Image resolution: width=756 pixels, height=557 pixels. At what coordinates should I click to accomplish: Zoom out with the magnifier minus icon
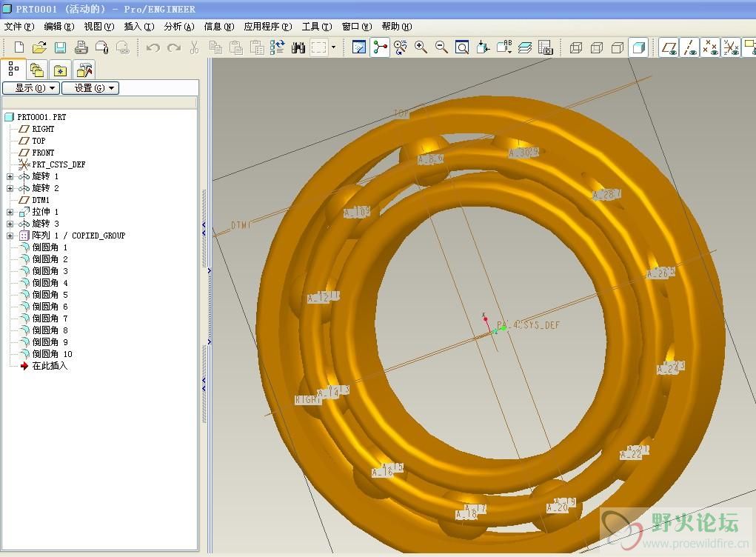(x=441, y=47)
